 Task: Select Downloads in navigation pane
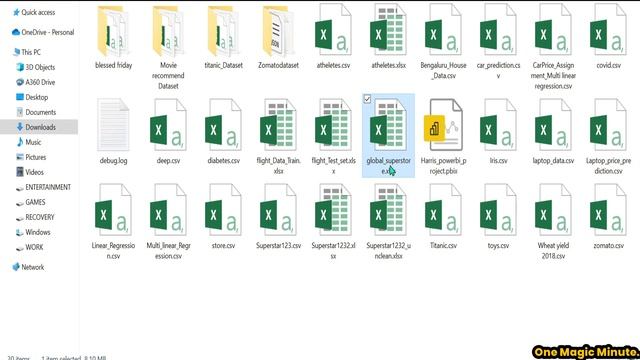coord(39,127)
